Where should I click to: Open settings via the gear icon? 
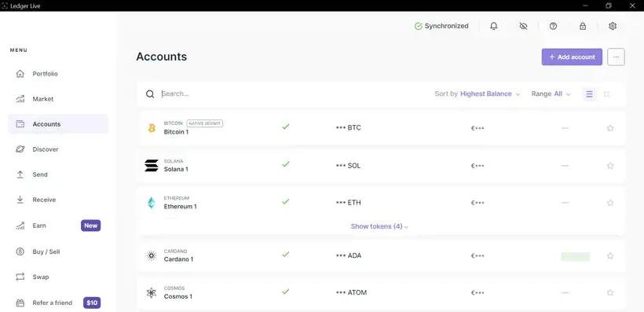(x=613, y=26)
